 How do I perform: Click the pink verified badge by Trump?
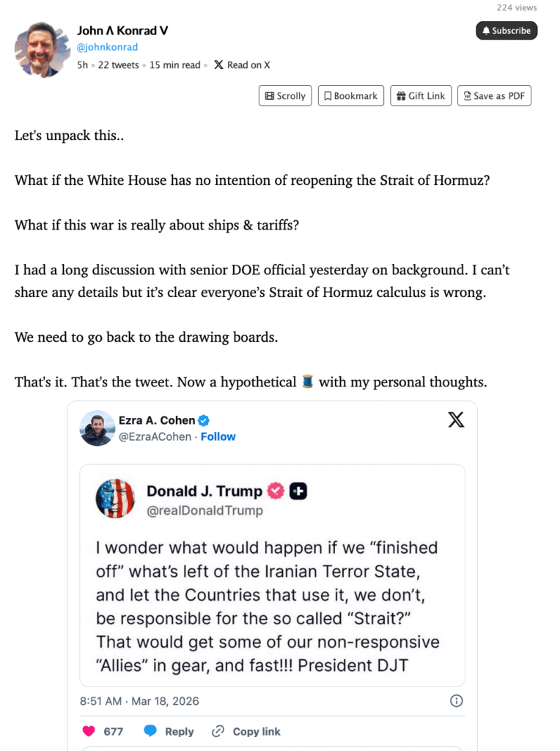tap(276, 491)
